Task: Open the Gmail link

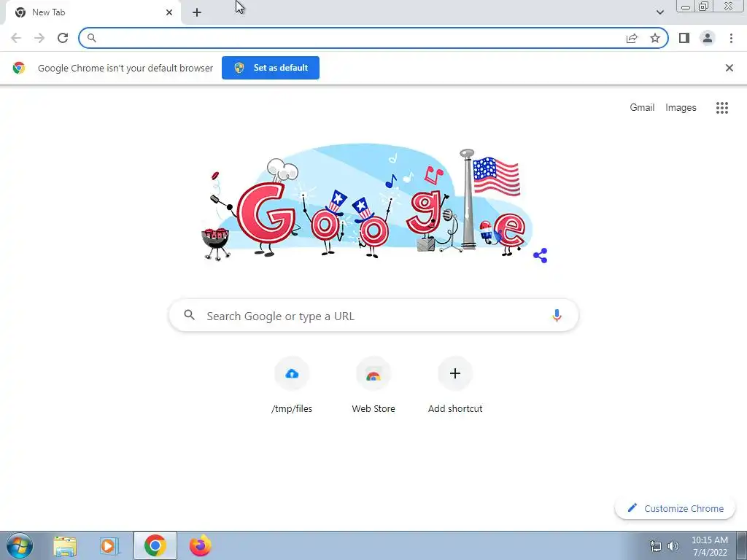Action: click(642, 108)
